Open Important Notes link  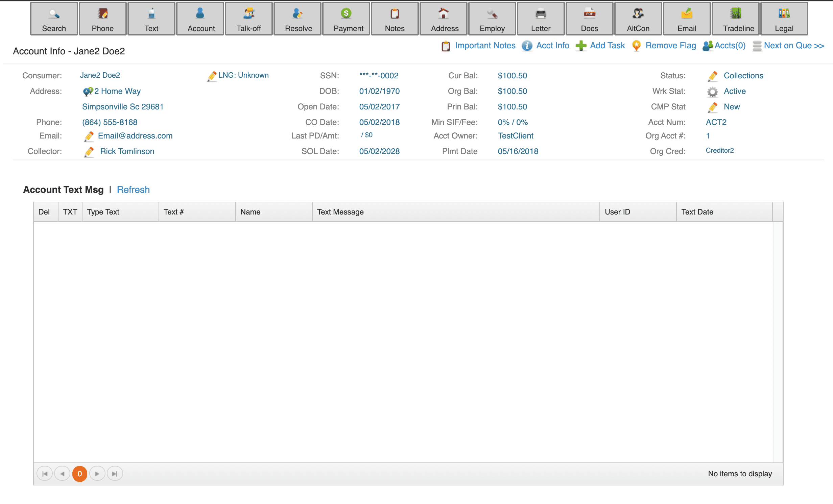point(485,46)
